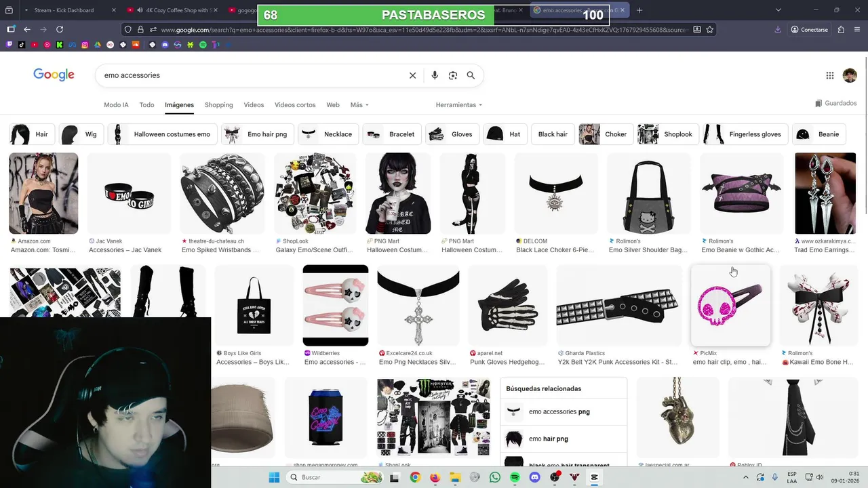
Task: Open Chrome from the taskbar
Action: (x=415, y=477)
